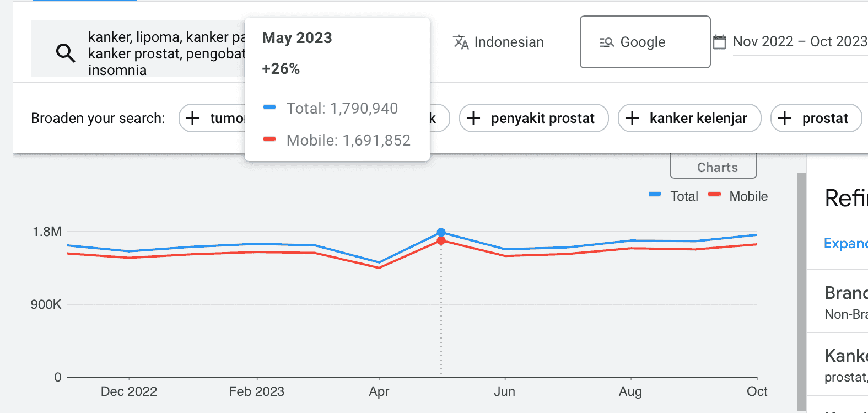Click the plus icon on the prostat chip
The image size is (868, 413).
click(x=785, y=118)
